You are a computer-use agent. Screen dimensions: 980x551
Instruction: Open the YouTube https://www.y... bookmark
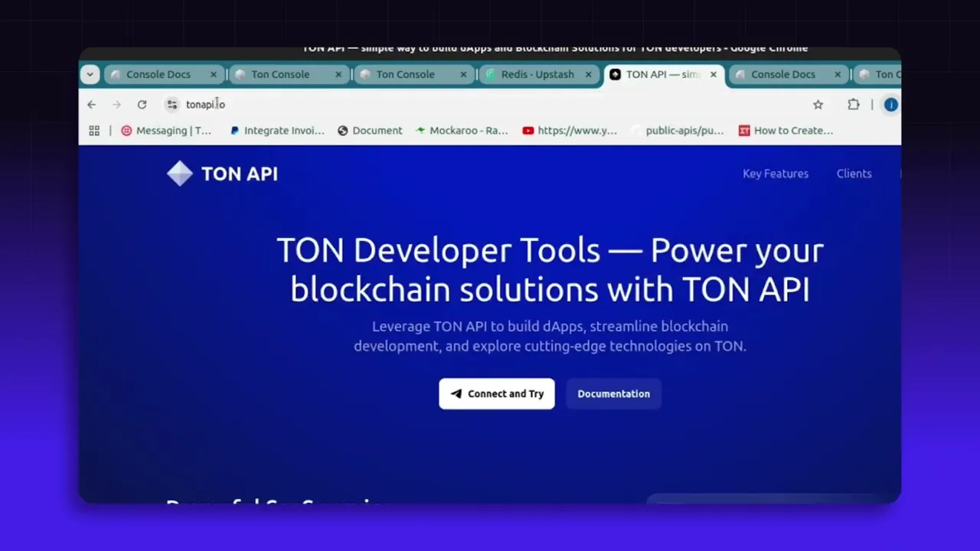570,130
